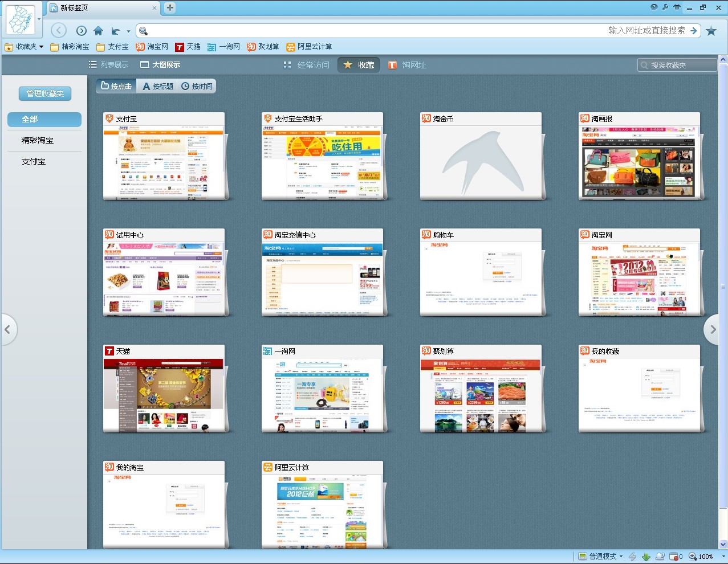This screenshot has height=564, width=728.
Task: Click the stamp icon in the status bar
Action: pyautogui.click(x=660, y=557)
